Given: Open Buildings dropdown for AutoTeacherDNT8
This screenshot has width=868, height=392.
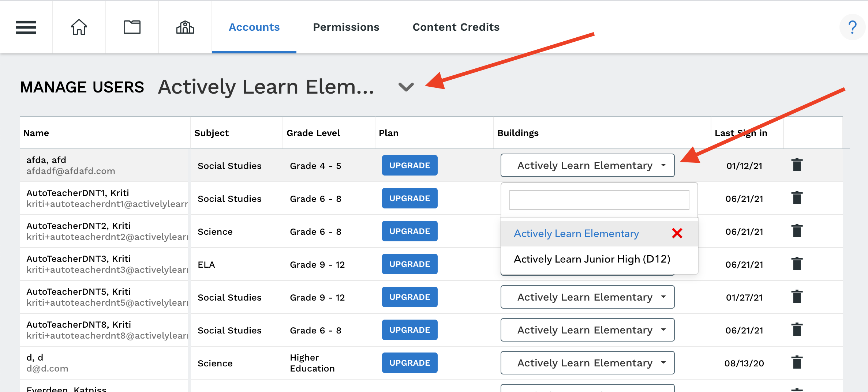Looking at the screenshot, I should (587, 330).
